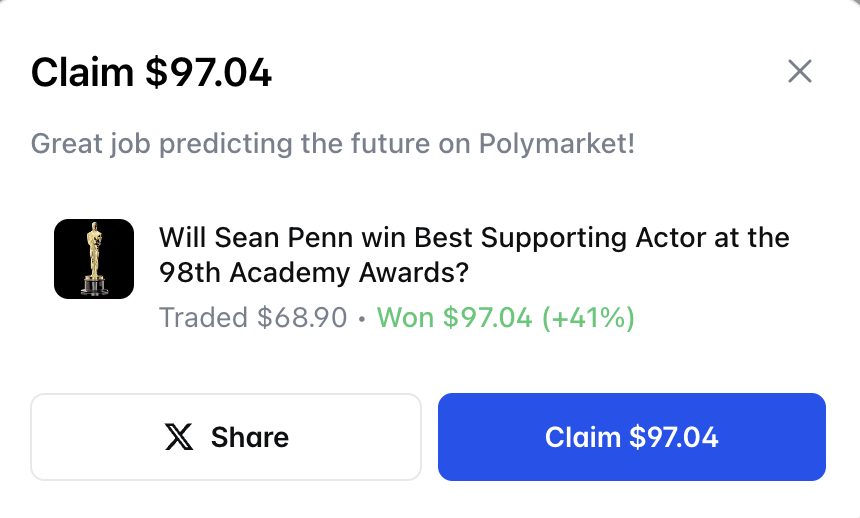Screen dimensions: 860x518
Task: Click the golden Oscar trophy icon
Action: (95, 259)
